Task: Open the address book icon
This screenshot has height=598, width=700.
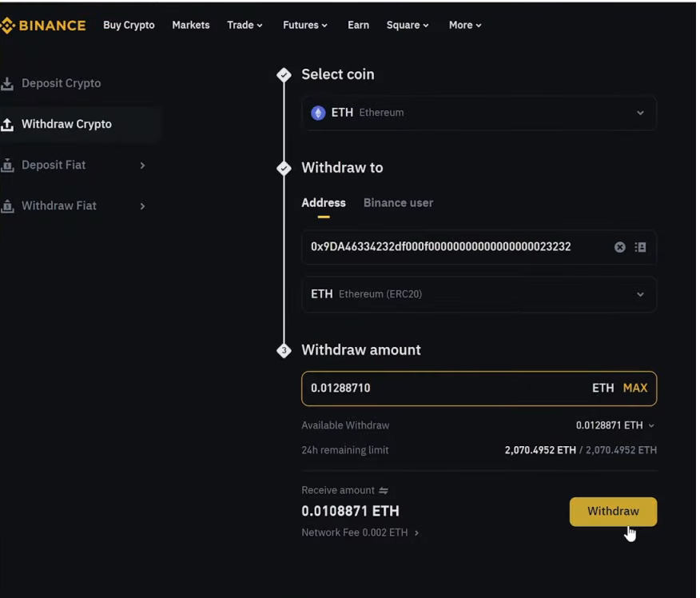Action: 640,247
